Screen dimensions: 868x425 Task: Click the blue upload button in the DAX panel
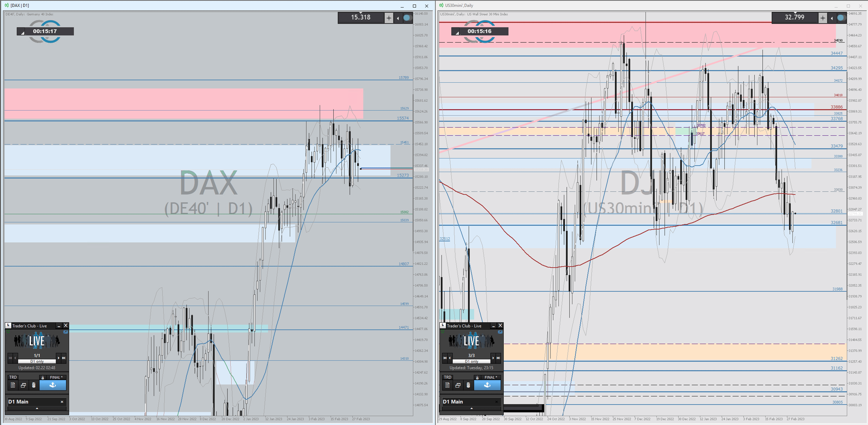click(x=53, y=385)
